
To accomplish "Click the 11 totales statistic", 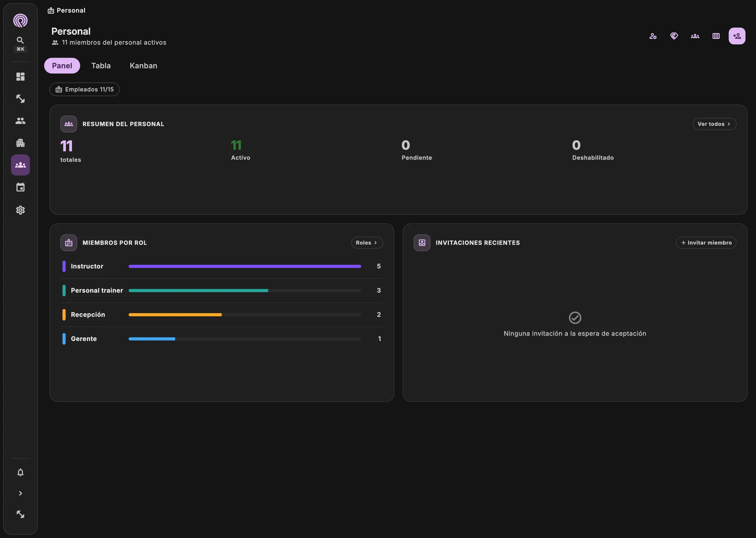I will 71,151.
